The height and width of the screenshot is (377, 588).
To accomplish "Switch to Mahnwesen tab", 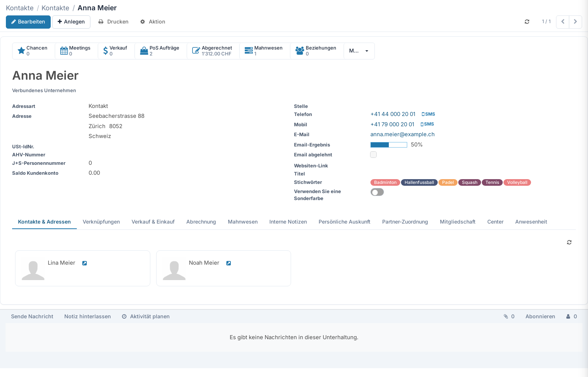I will (x=243, y=222).
